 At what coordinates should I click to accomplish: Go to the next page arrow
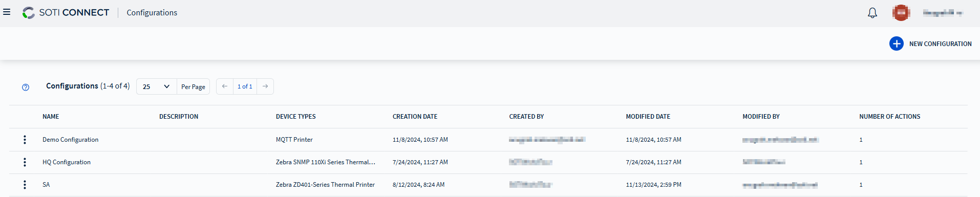pyautogui.click(x=265, y=86)
